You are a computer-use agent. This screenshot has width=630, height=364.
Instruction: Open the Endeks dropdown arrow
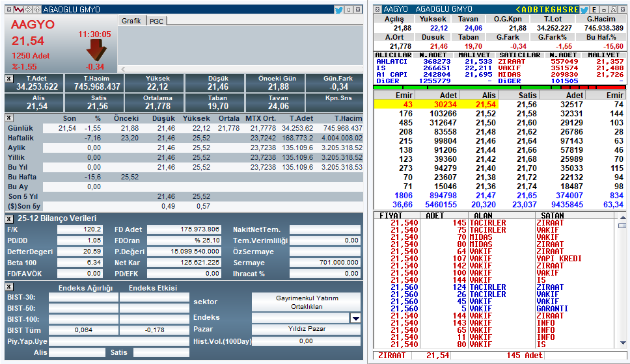pyautogui.click(x=355, y=318)
